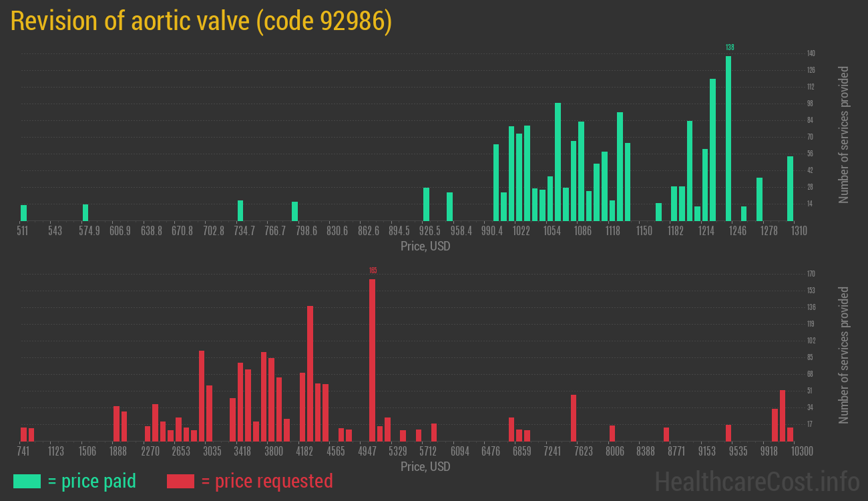
Task: Click the green price paid legend swatch
Action: click(x=27, y=481)
